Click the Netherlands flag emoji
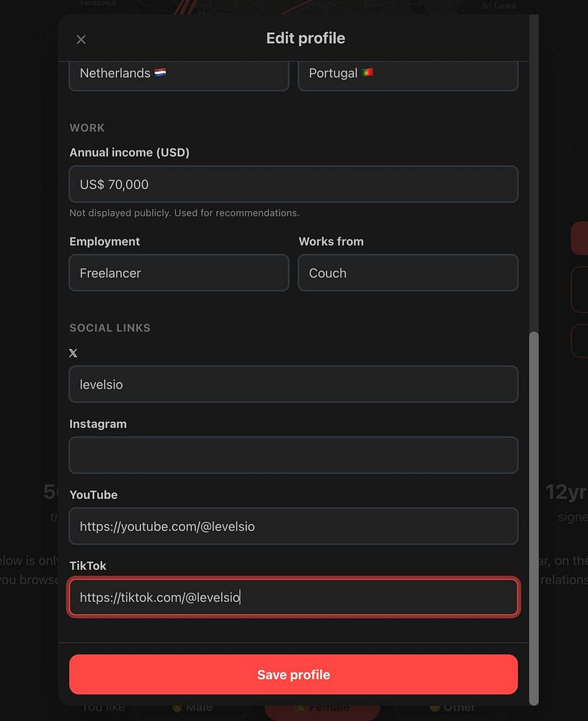The height and width of the screenshot is (721, 588). coord(160,73)
